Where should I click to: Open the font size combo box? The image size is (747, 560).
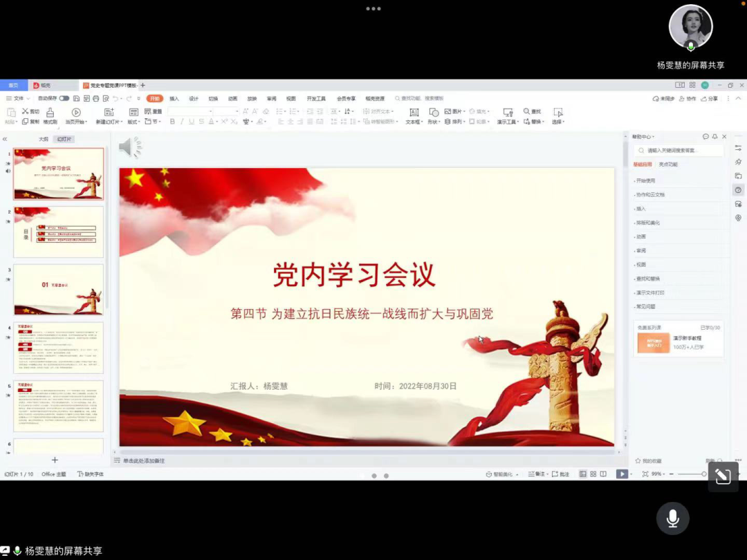(226, 111)
